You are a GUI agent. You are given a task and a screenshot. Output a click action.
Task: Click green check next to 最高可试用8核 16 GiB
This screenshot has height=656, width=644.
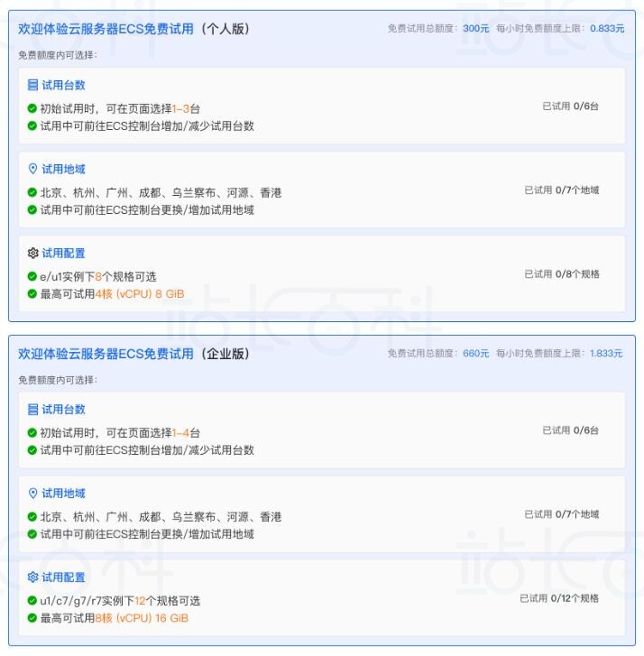(x=32, y=618)
